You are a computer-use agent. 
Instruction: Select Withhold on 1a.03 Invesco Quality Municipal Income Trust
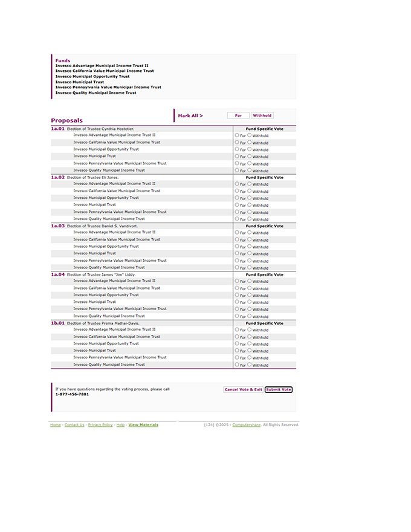[x=249, y=267]
